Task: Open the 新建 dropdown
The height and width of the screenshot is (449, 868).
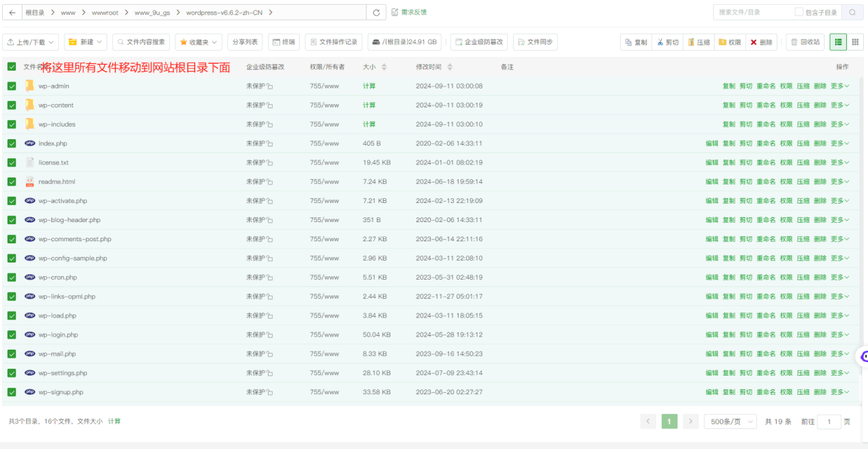Action: (86, 42)
